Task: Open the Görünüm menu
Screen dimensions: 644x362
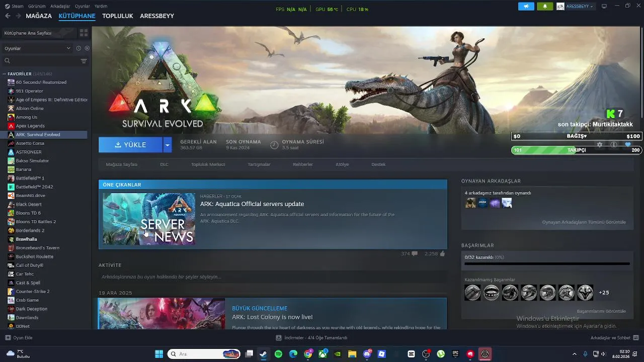Action: point(37,7)
